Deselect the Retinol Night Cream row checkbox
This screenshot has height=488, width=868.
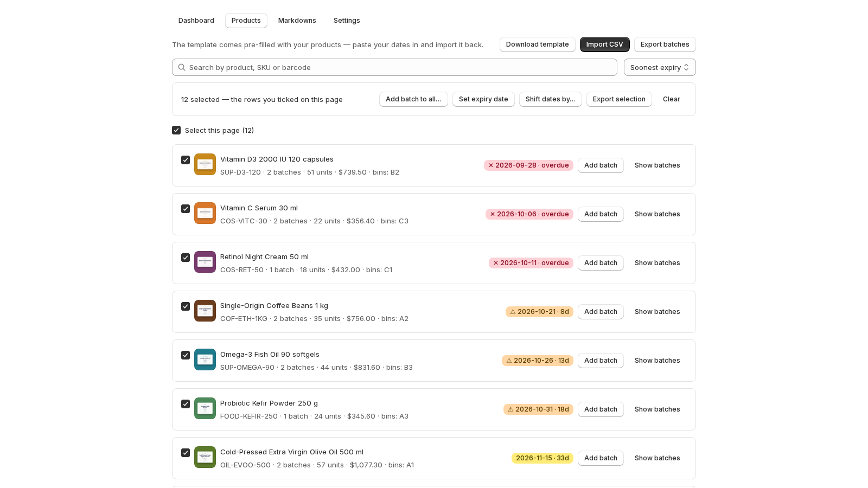click(186, 258)
